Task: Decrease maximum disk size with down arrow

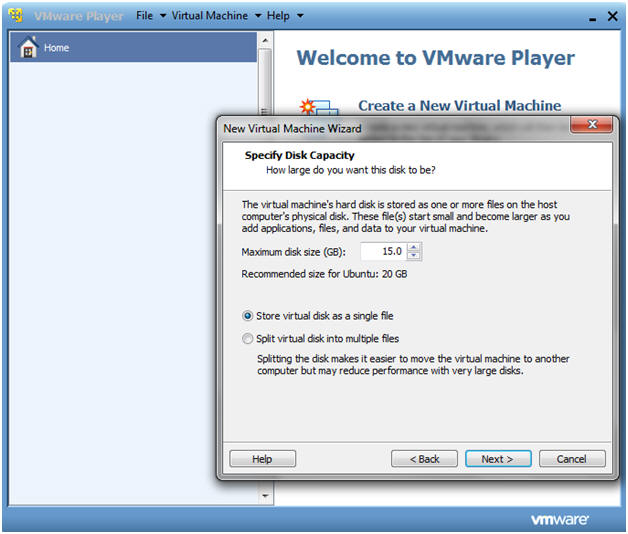Action: click(414, 256)
